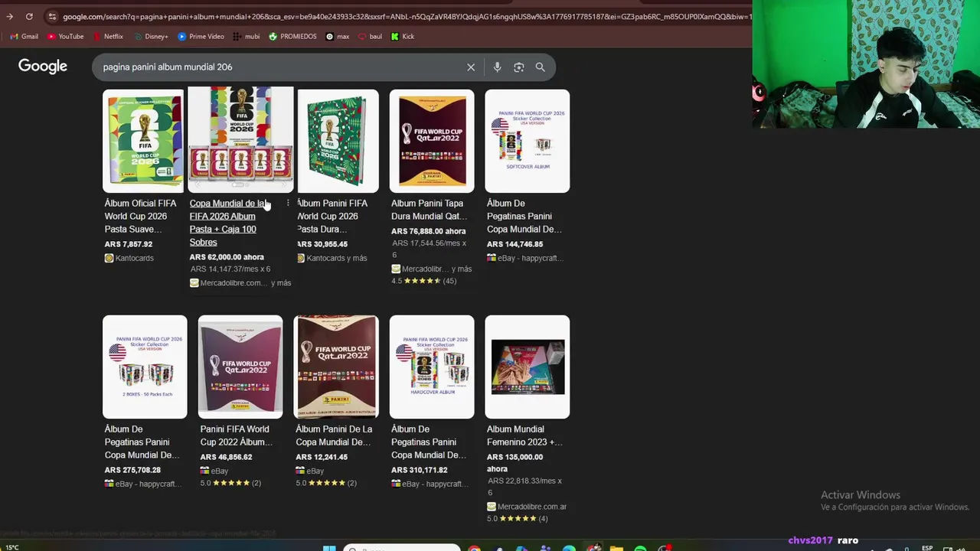Open the three-dot menu beside Copa Mundial listing
This screenshot has width=980, height=551.
[288, 203]
